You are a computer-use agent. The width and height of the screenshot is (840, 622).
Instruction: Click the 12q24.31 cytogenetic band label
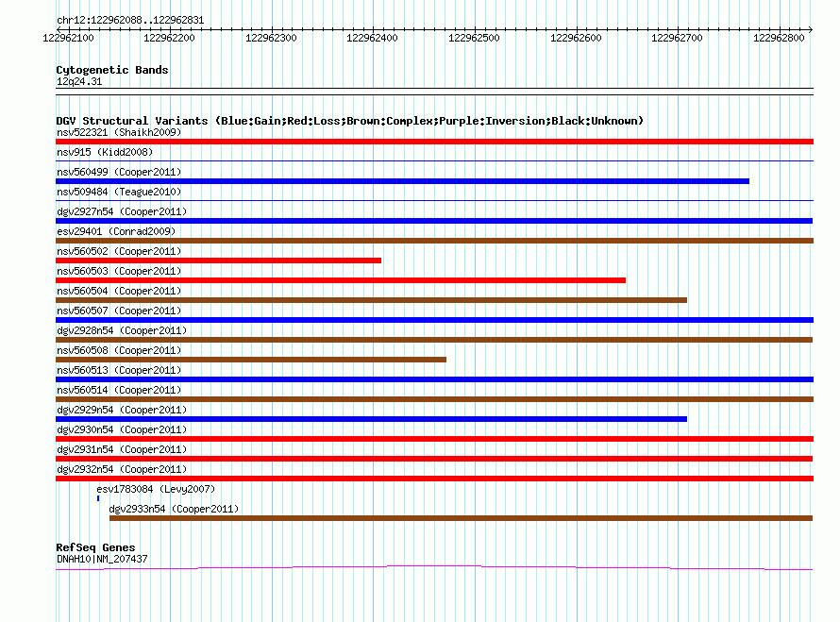pos(78,81)
